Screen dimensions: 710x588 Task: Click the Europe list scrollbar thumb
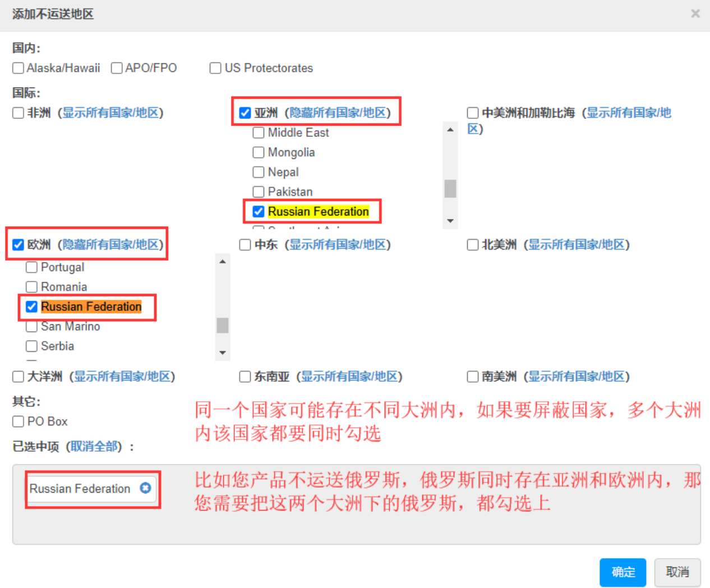pyautogui.click(x=223, y=325)
